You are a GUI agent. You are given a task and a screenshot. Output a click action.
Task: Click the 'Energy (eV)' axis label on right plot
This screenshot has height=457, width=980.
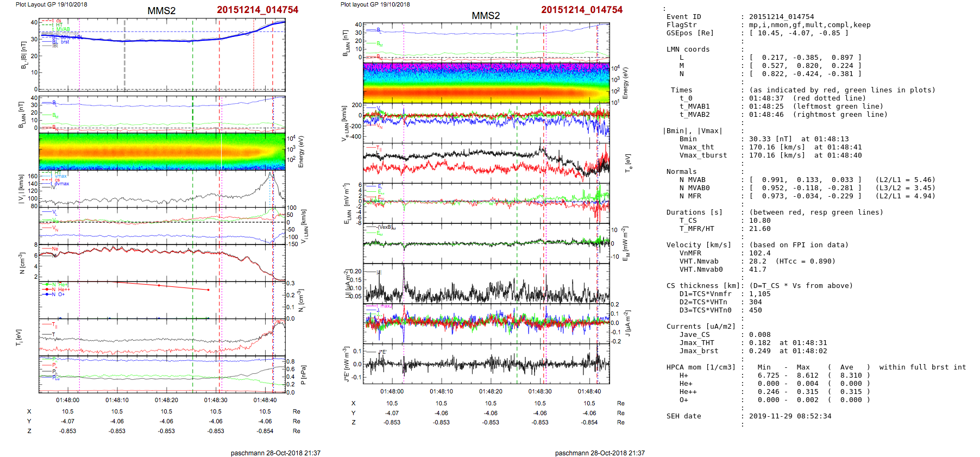(626, 83)
